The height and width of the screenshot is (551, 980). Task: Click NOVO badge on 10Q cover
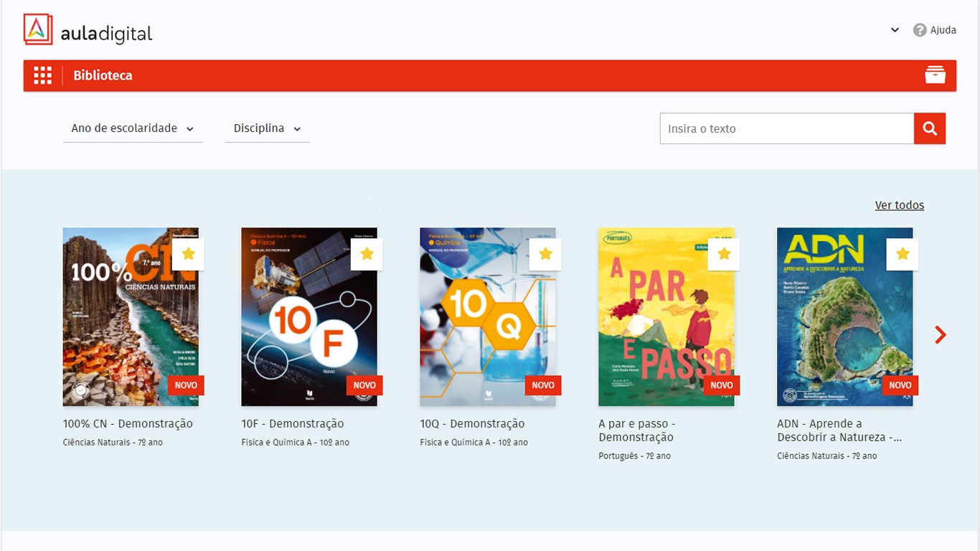(543, 385)
